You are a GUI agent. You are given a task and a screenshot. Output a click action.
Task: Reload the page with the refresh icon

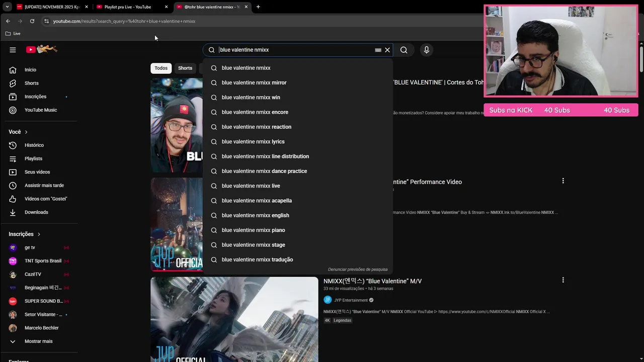pyautogui.click(x=32, y=21)
